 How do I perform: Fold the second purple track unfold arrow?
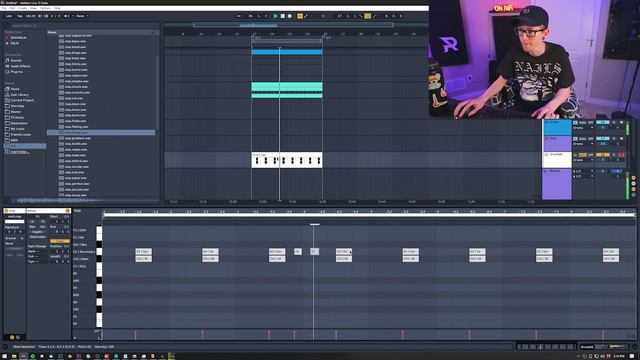click(x=547, y=139)
